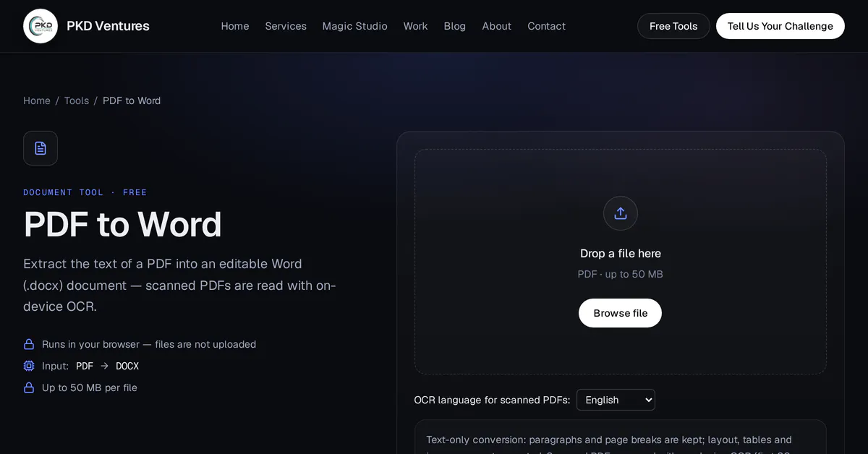Click the PKD Ventures logo icon
The height and width of the screenshot is (454, 868).
pos(41,26)
